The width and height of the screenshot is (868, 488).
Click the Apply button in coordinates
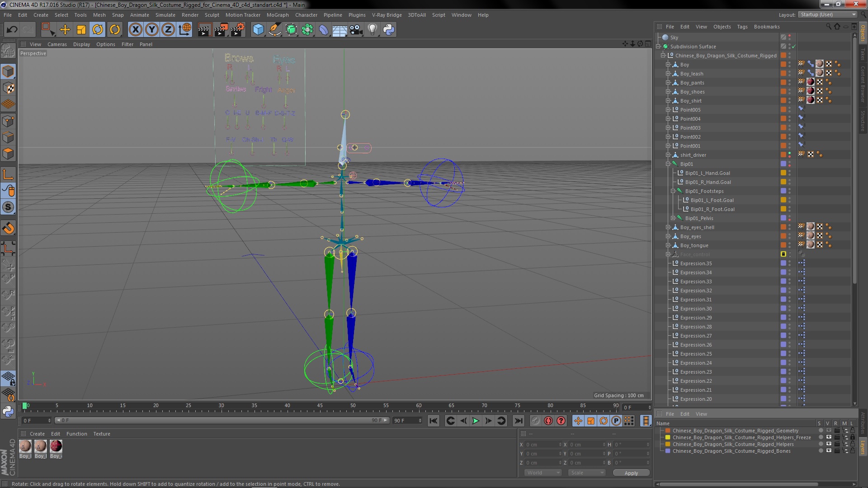(x=631, y=473)
